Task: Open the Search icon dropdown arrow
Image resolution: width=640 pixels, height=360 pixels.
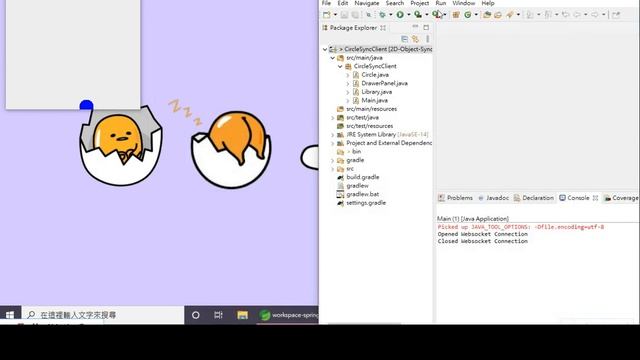Action: point(518,15)
